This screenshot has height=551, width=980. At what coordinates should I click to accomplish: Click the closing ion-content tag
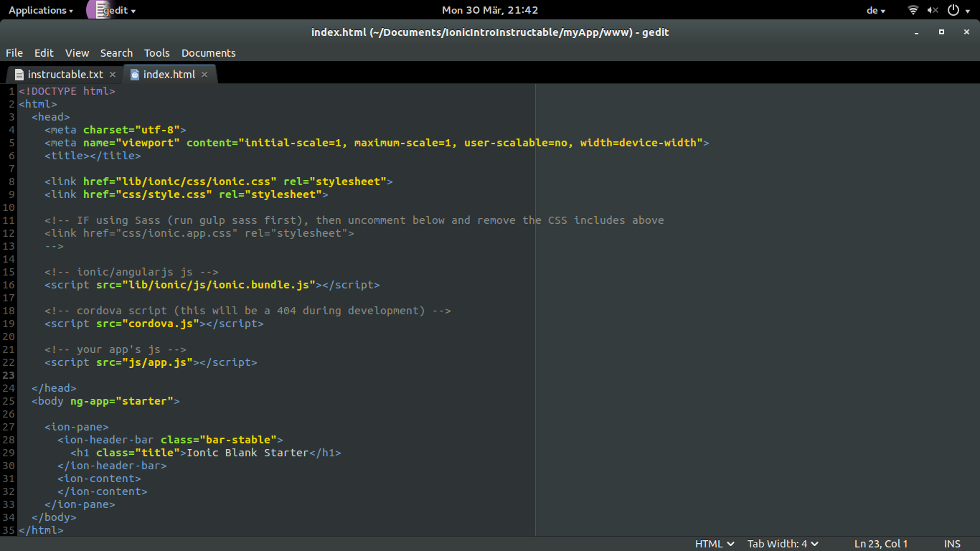tap(103, 491)
